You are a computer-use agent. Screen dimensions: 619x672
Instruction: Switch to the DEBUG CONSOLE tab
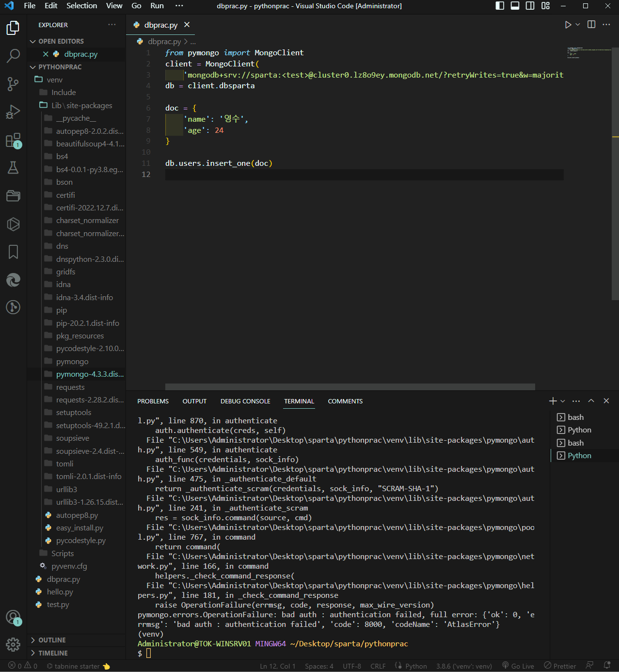[x=245, y=401]
